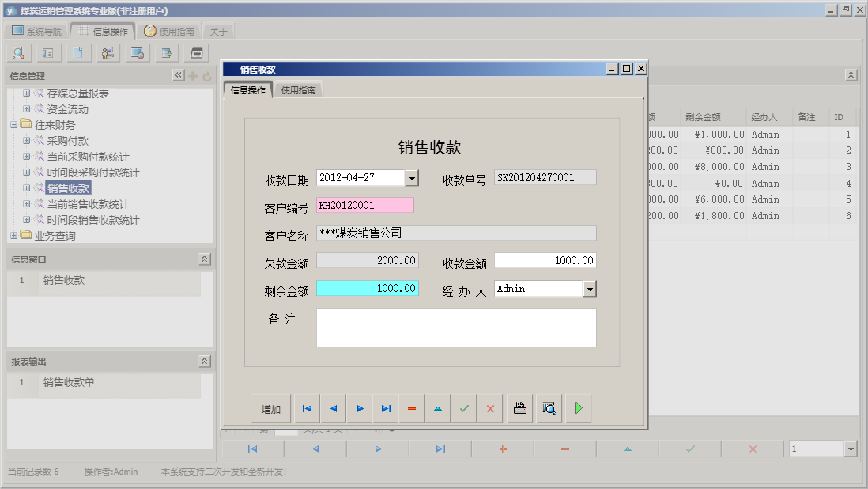Open the 收款日期 date dropdown
Image resolution: width=868 pixels, height=489 pixels.
[412, 179]
